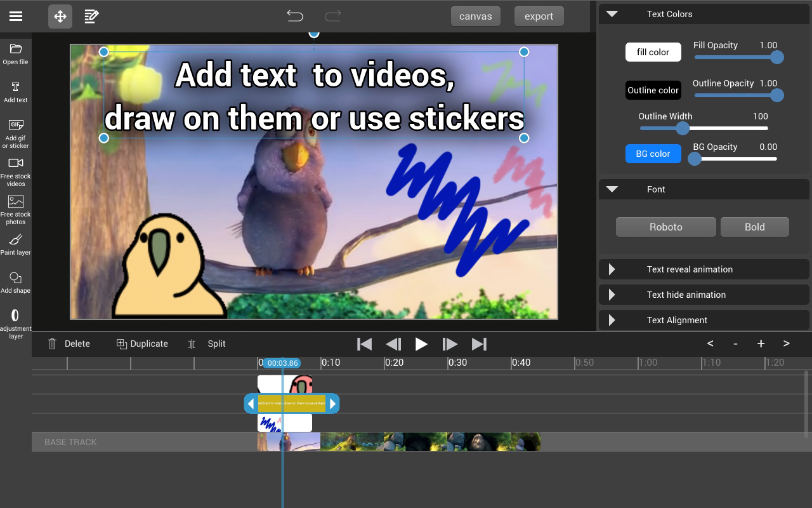812x508 pixels.
Task: Click the text clip right trim handle
Action: (332, 404)
